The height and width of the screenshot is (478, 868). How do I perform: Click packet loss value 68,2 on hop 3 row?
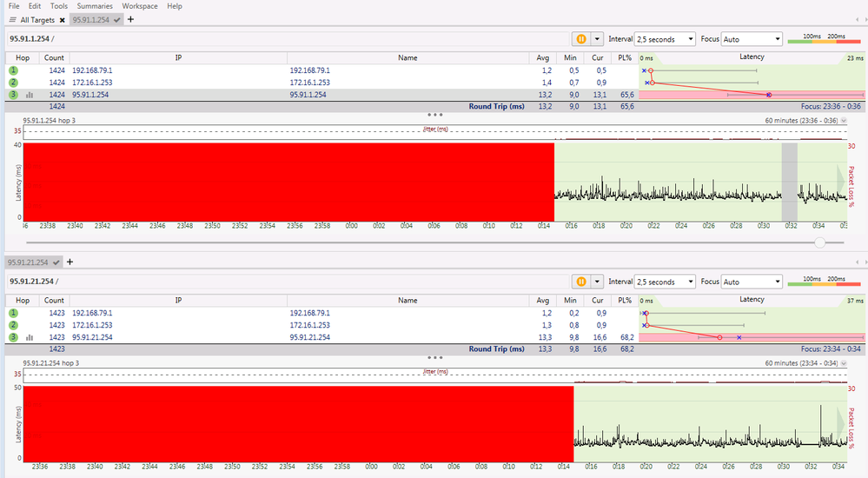(x=627, y=337)
